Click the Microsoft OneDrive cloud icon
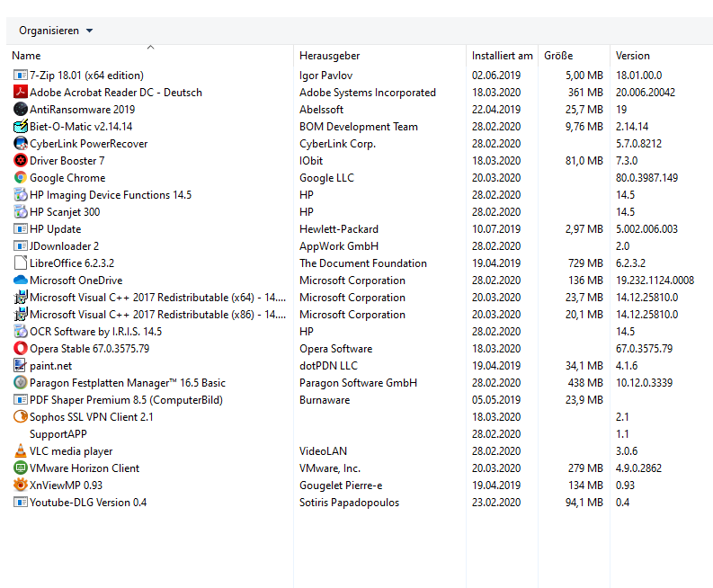Image resolution: width=713 pixels, height=588 pixels. pyautogui.click(x=21, y=281)
